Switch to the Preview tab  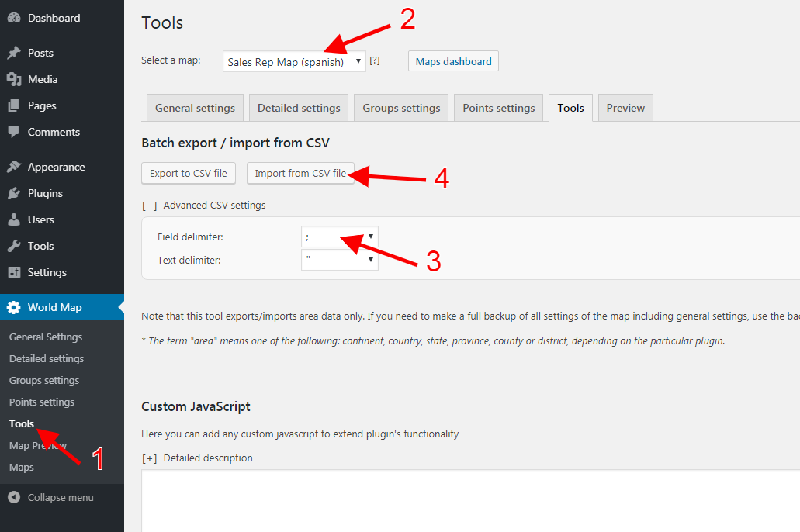(x=625, y=108)
